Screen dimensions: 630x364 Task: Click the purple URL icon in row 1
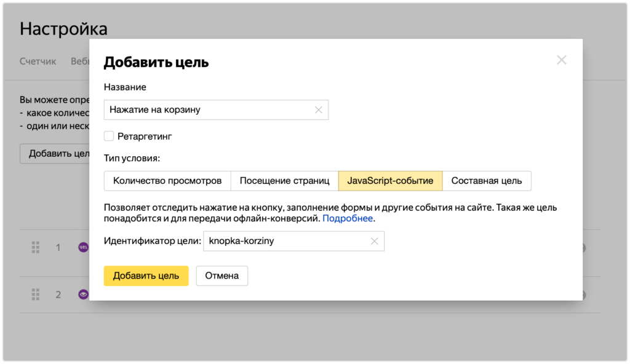(x=83, y=247)
